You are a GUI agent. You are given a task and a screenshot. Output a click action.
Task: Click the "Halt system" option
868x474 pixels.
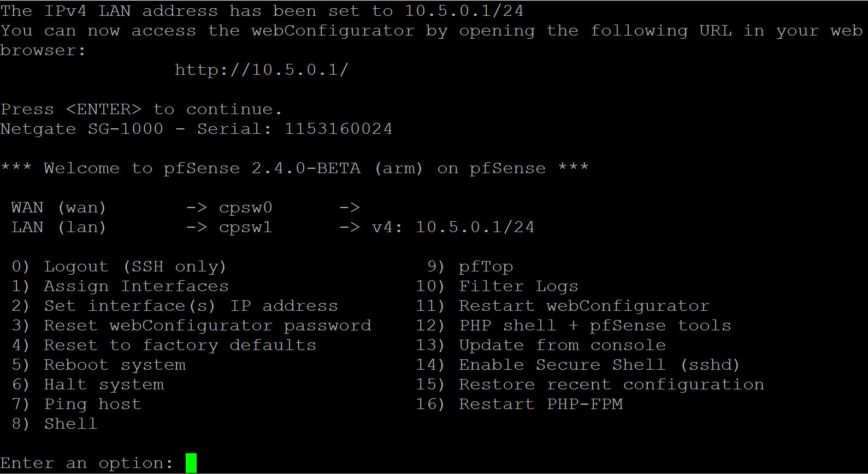click(104, 385)
